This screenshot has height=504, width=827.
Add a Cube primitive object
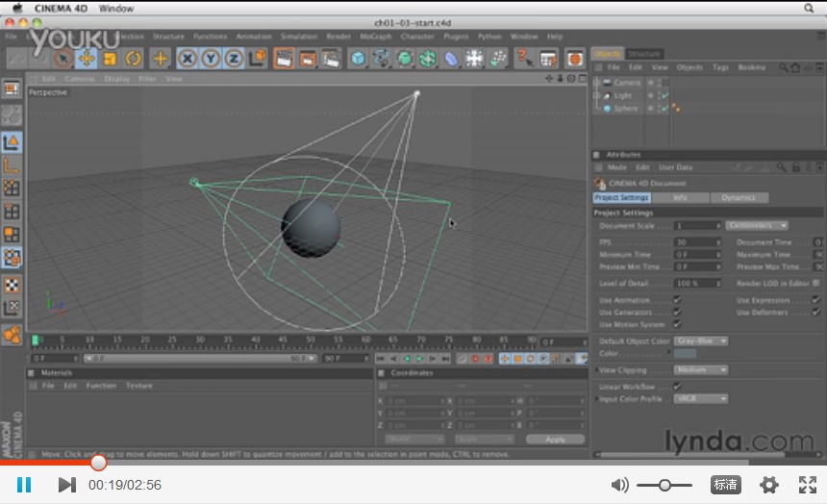[x=358, y=59]
